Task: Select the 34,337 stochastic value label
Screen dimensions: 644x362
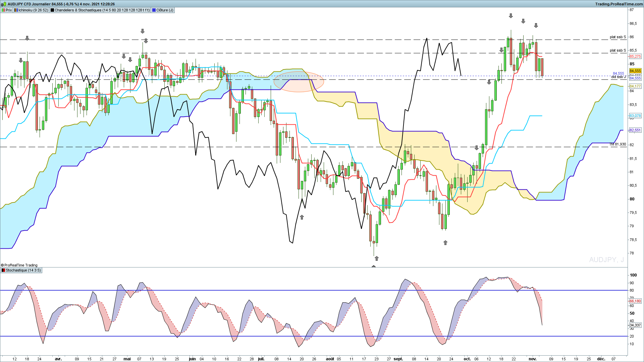Action: 635,325
